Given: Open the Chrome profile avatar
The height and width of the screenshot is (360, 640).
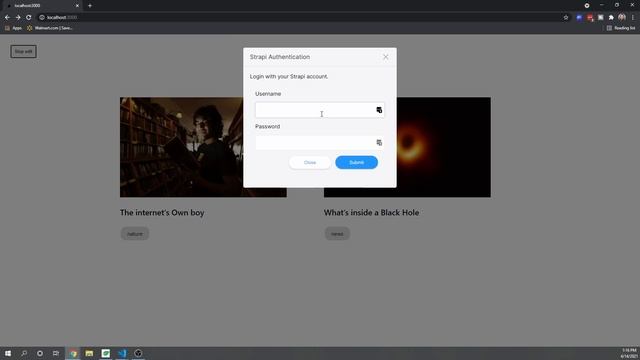Looking at the screenshot, I should pyautogui.click(x=622, y=17).
